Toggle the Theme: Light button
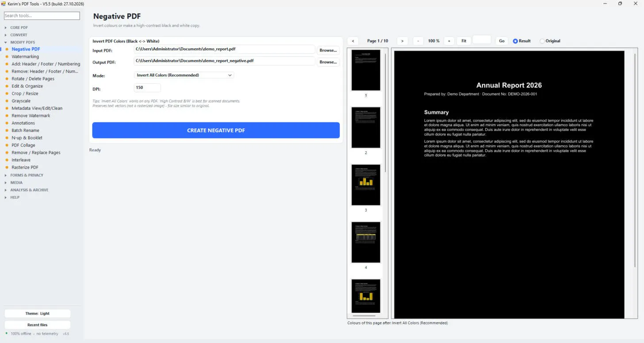644x343 pixels. 38,313
